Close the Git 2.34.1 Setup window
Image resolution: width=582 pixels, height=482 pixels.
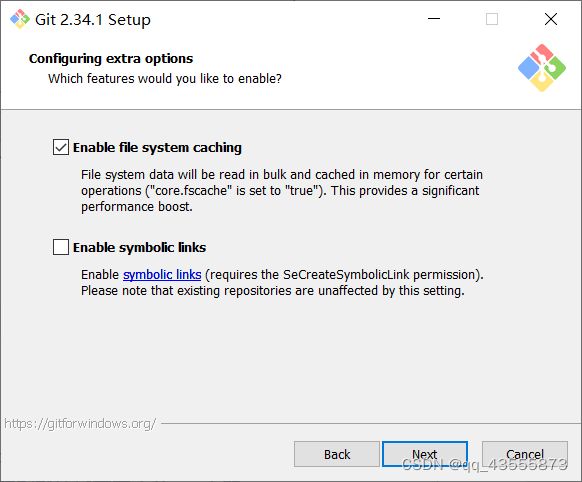[x=551, y=19]
